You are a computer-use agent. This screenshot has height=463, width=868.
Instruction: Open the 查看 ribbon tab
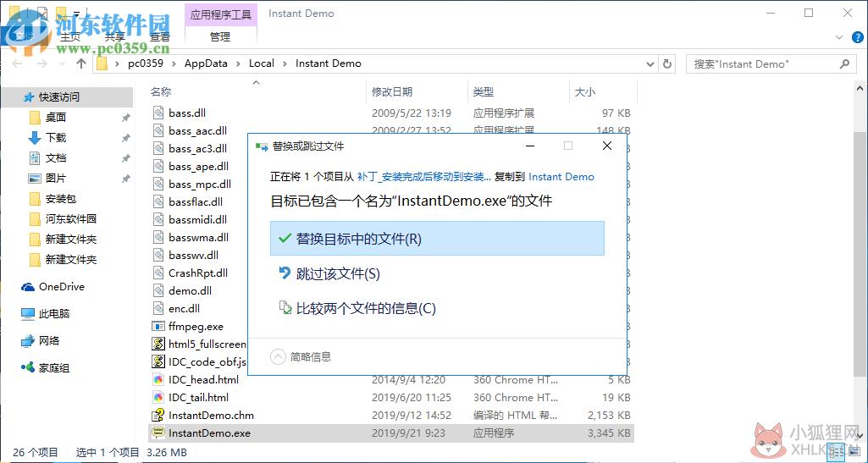160,37
